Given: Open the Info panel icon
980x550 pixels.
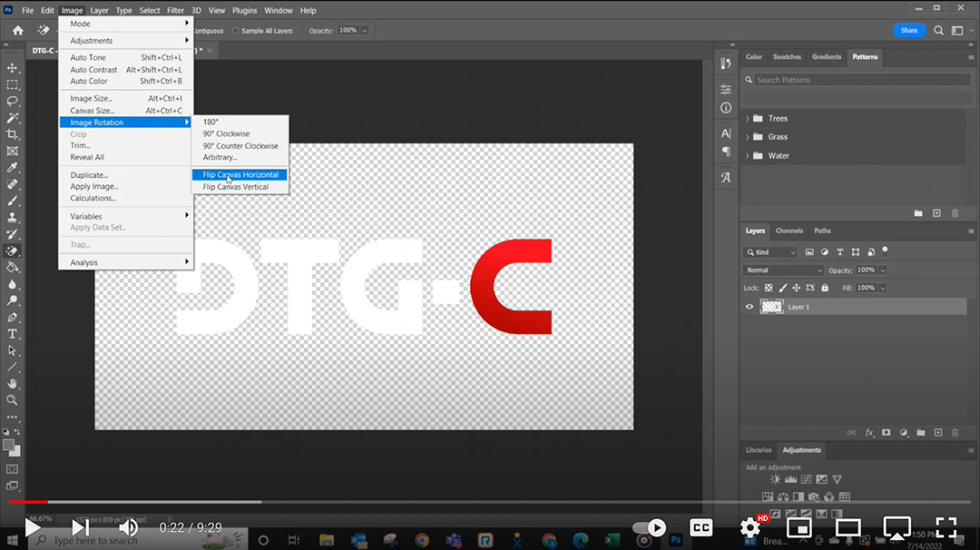Looking at the screenshot, I should pyautogui.click(x=726, y=108).
